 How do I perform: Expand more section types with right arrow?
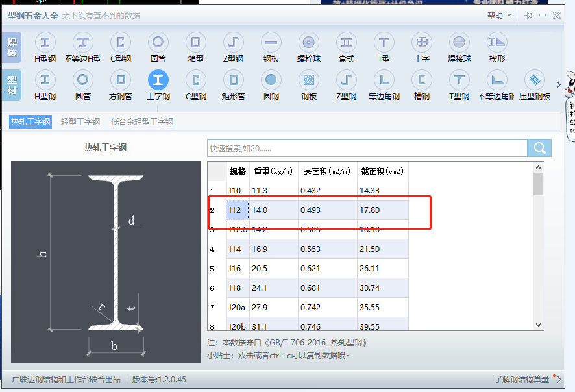(558, 85)
